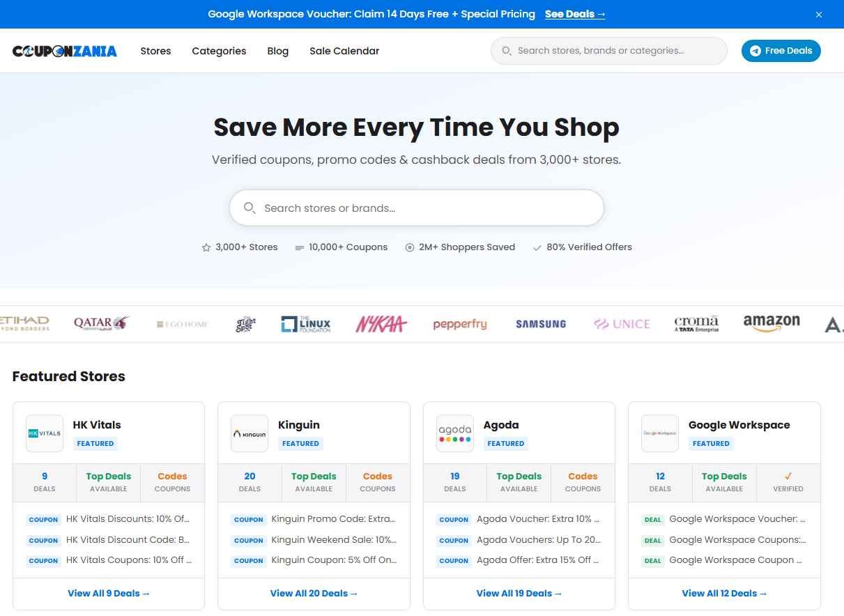Click the FEATURED badge on Kinguin card
The width and height of the screenshot is (844, 616).
[300, 443]
